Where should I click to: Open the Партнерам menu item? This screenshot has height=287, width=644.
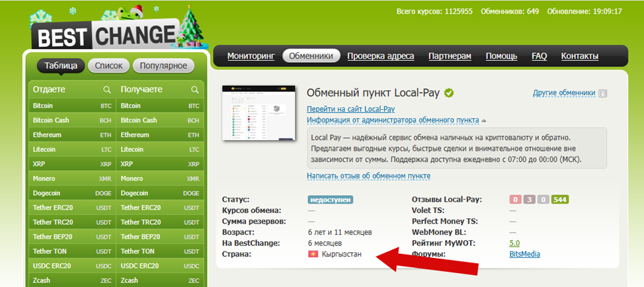point(450,56)
